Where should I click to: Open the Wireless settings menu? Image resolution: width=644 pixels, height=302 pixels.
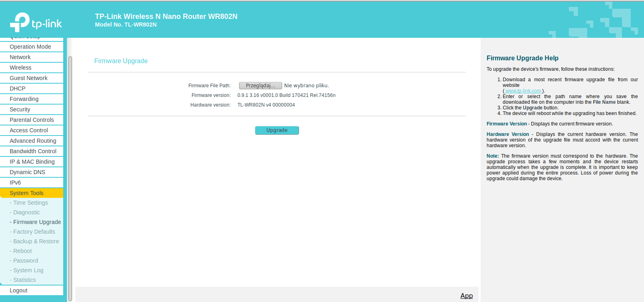tap(31, 68)
